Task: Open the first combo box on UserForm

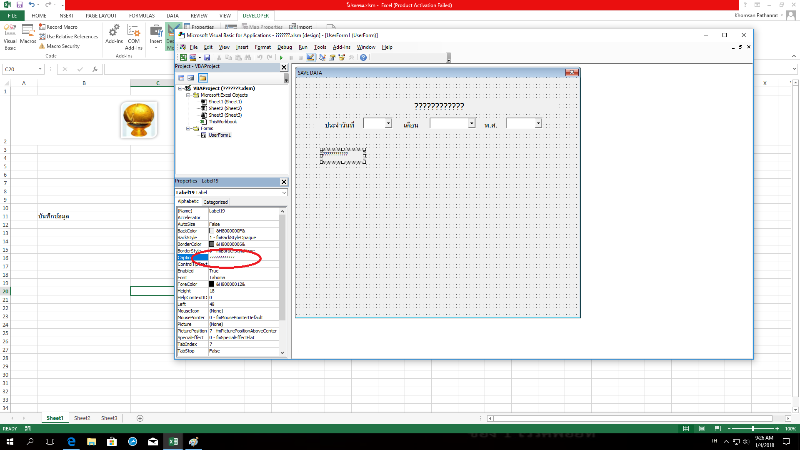Action: (386, 123)
